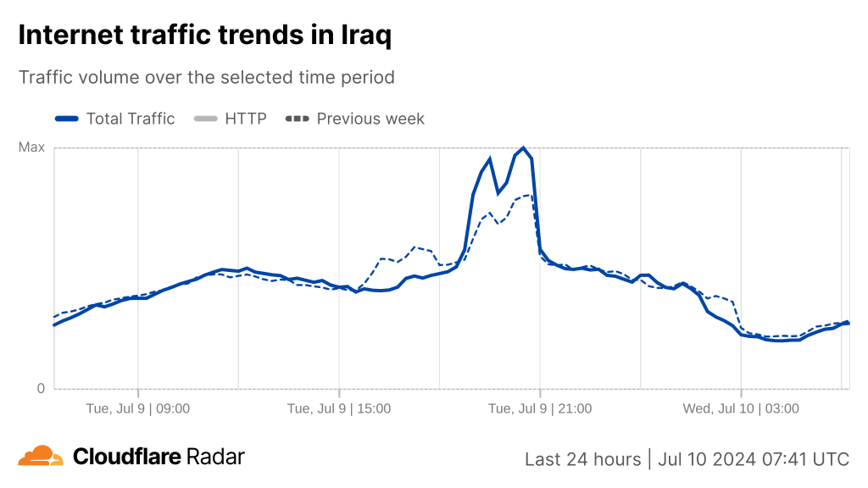Click the Max y-axis label

point(32,147)
